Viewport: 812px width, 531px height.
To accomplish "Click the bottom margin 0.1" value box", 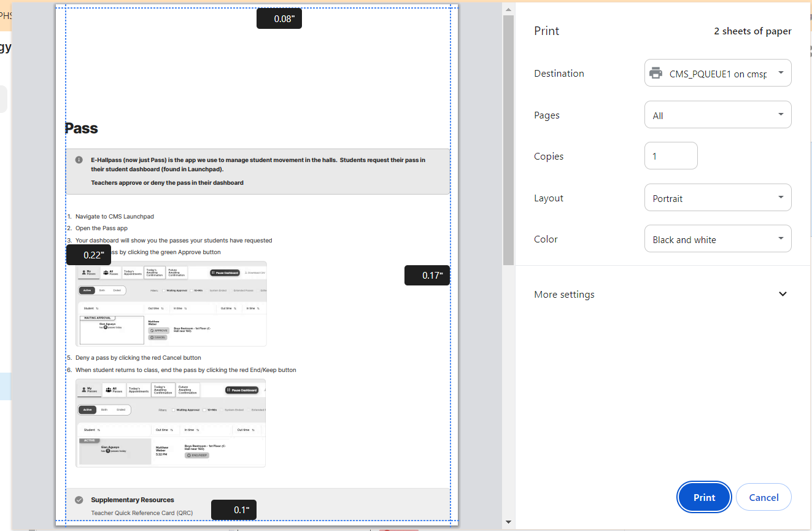I will click(x=234, y=510).
